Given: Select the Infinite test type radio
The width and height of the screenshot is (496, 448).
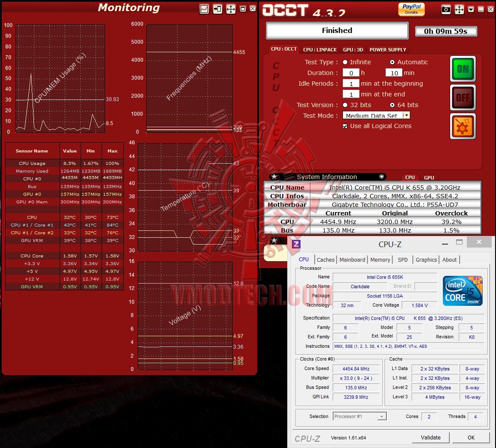Looking at the screenshot, I should click(x=345, y=62).
